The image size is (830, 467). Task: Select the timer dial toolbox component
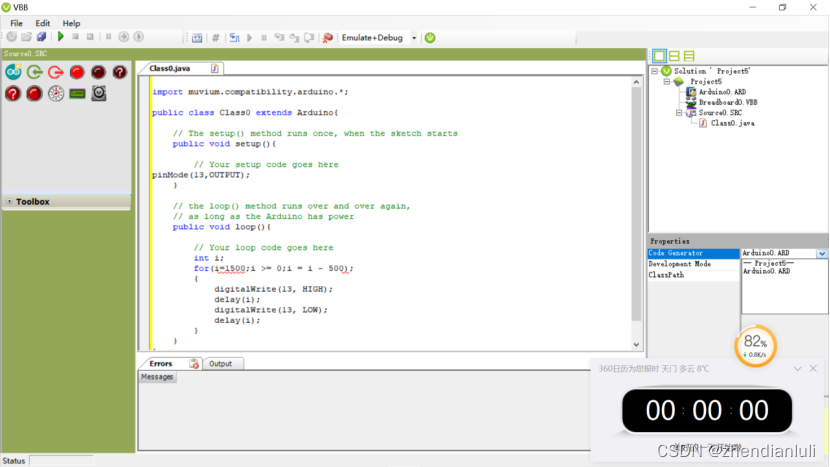(56, 94)
